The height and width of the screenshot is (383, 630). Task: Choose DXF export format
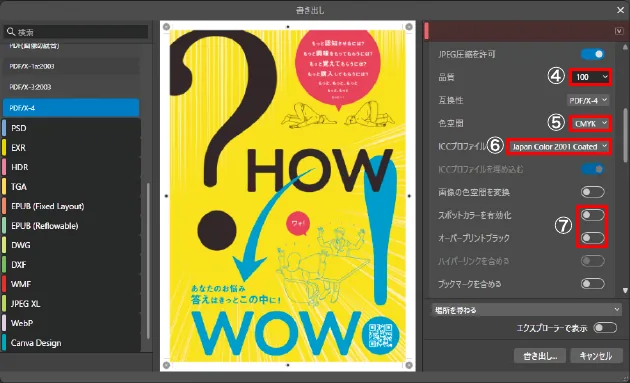tap(71, 265)
